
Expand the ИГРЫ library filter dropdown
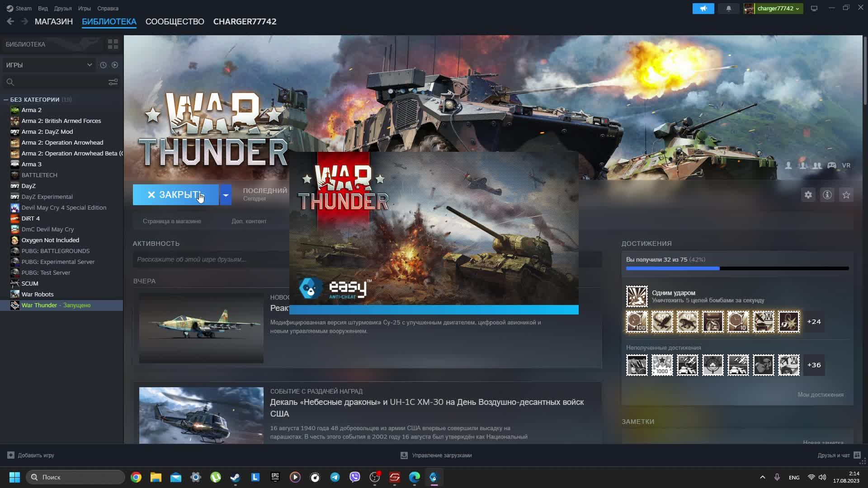click(x=49, y=65)
